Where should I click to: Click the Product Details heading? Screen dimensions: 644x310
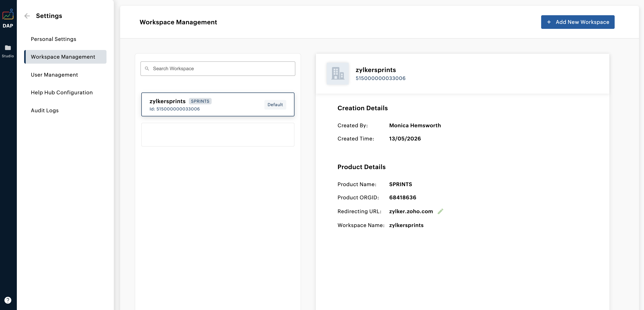[x=361, y=167]
